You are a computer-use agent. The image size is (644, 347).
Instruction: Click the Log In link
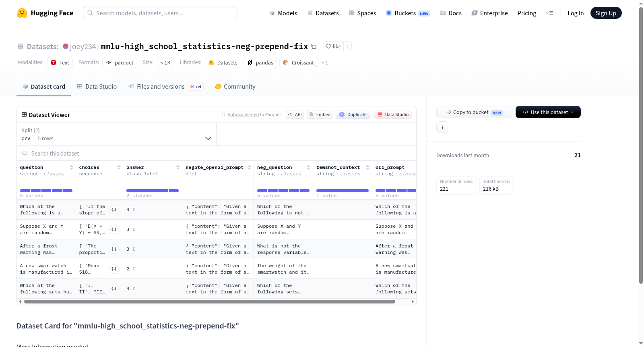[x=576, y=13]
